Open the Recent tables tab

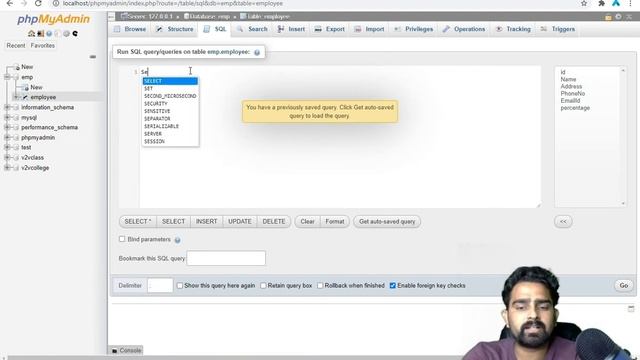pos(16,46)
